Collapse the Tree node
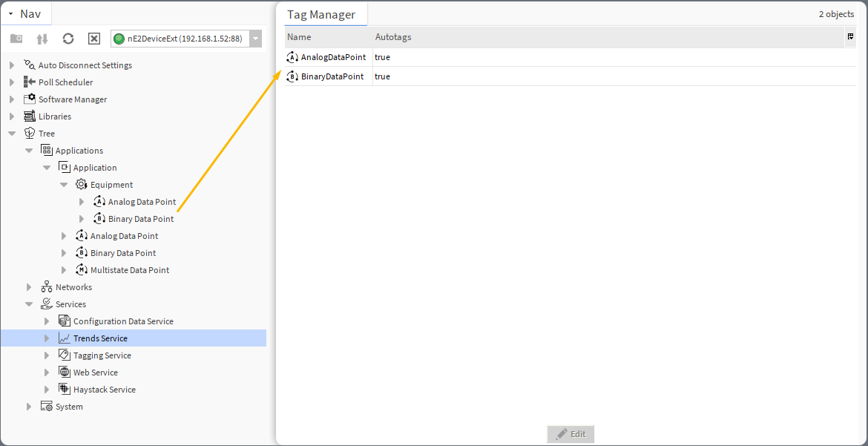The width and height of the screenshot is (868, 446). [12, 134]
